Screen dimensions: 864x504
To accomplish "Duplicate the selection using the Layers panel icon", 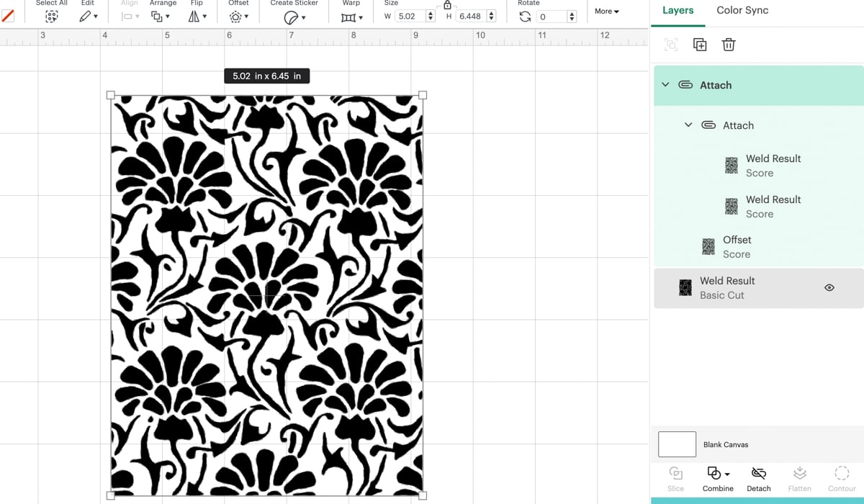I will point(699,44).
